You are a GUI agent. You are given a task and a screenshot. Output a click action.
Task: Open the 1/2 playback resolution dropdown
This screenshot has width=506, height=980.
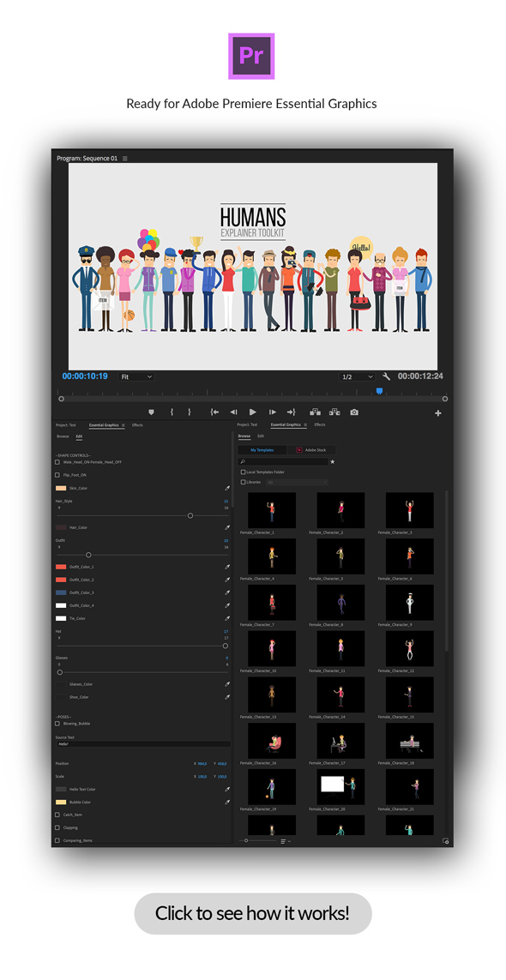coord(357,377)
